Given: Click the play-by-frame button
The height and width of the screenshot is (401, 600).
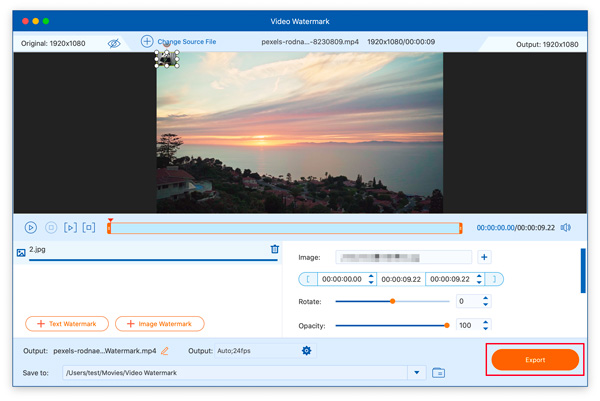Looking at the screenshot, I should pyautogui.click(x=70, y=228).
